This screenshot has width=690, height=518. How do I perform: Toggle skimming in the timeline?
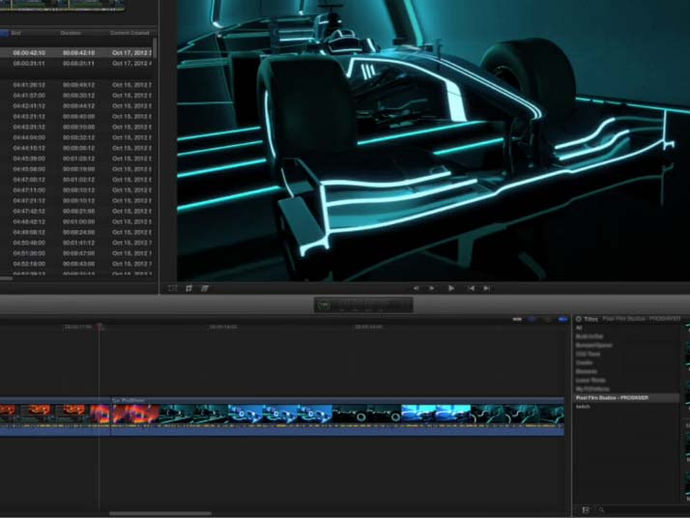(x=518, y=319)
